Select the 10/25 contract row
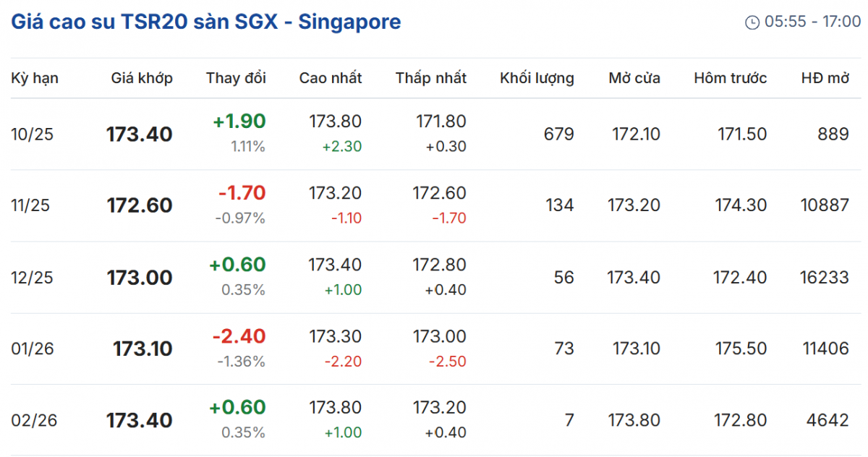The image size is (868, 457). (31, 134)
